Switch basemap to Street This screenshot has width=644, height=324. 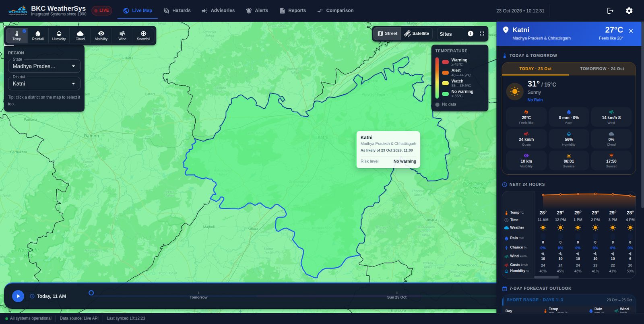click(x=387, y=34)
